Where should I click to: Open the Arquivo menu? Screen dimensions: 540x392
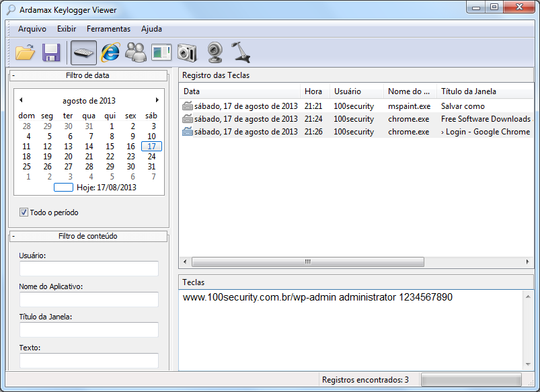(32, 29)
